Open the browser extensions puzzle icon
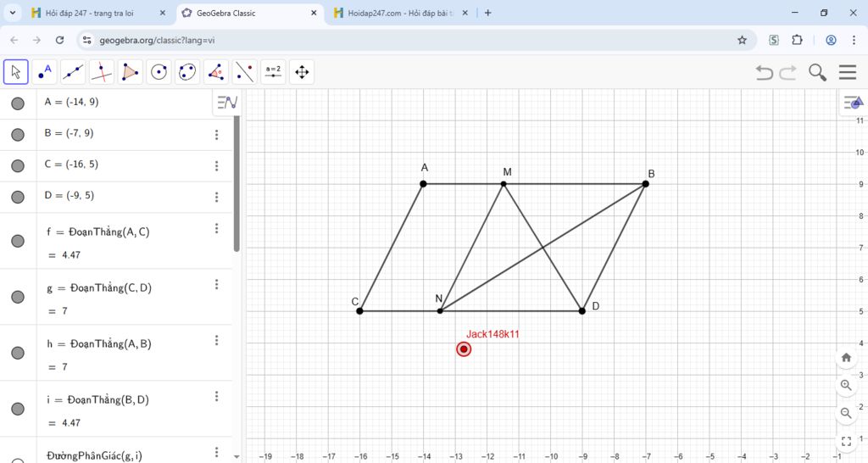868x463 pixels. [797, 40]
